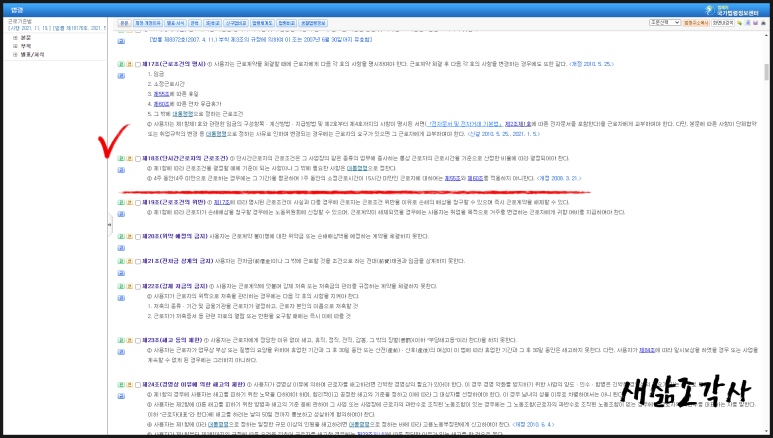Viewport: 773px width, 438px height.
Task: Click the 시행 2021. 11. 19. law info link
Action: click(57, 29)
